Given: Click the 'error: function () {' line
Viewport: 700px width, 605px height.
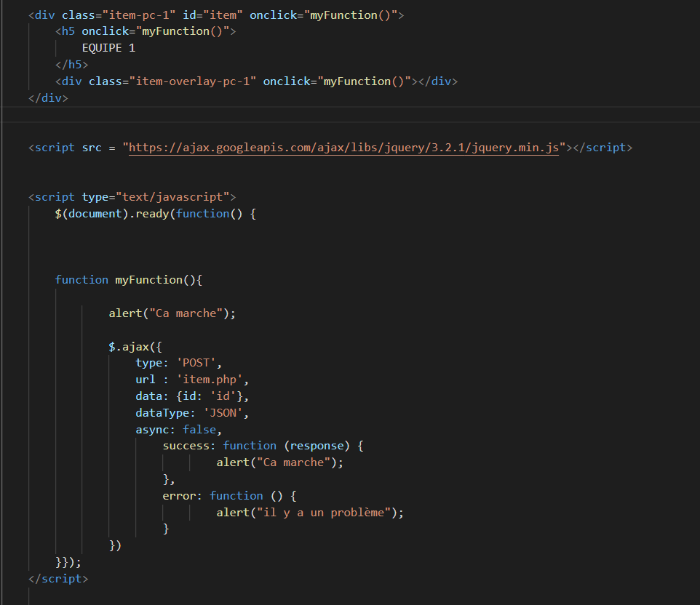Looking at the screenshot, I should click(x=229, y=496).
